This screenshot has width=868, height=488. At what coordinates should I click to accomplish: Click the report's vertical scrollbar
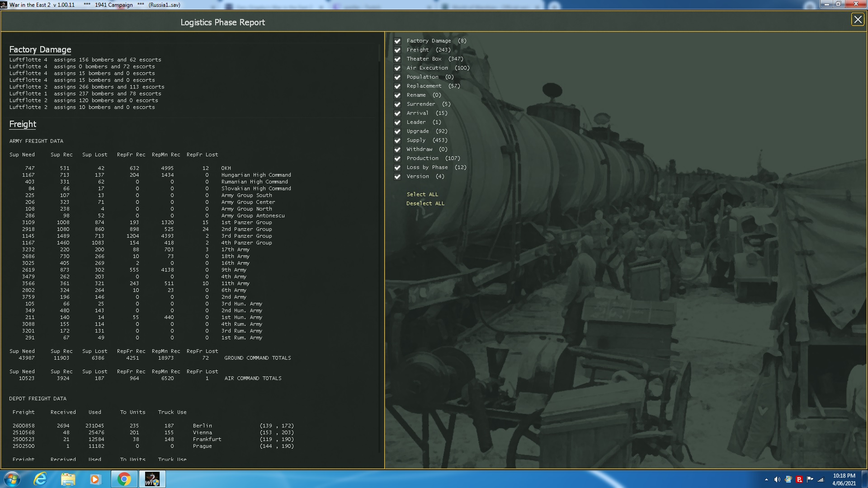click(380, 52)
